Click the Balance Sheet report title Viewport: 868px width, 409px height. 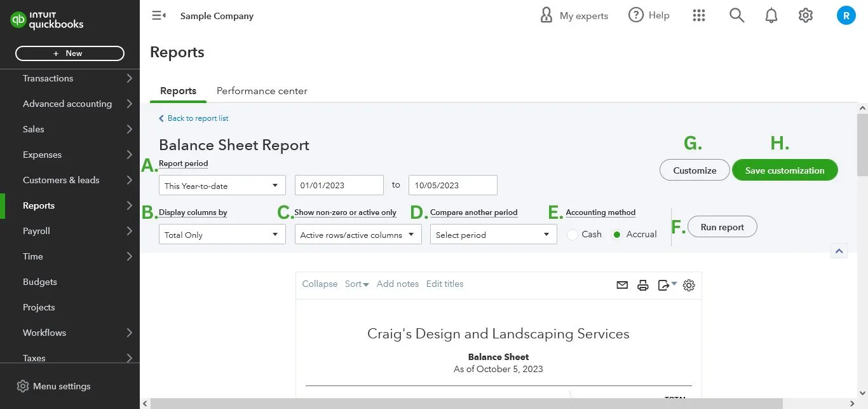[234, 145]
